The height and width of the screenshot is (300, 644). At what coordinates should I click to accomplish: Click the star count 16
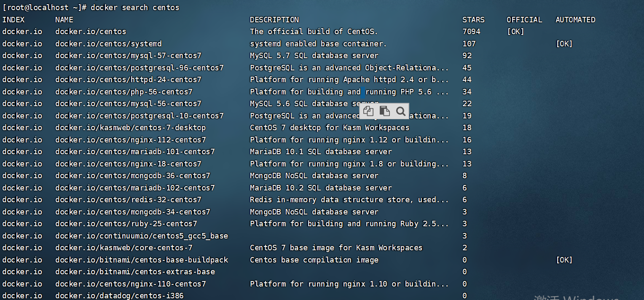tap(467, 140)
